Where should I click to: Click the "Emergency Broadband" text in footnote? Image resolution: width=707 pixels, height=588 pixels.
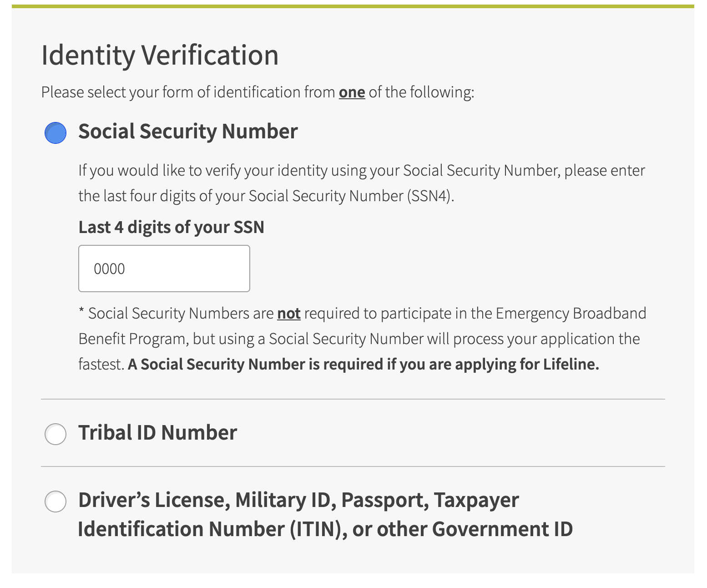(x=571, y=314)
